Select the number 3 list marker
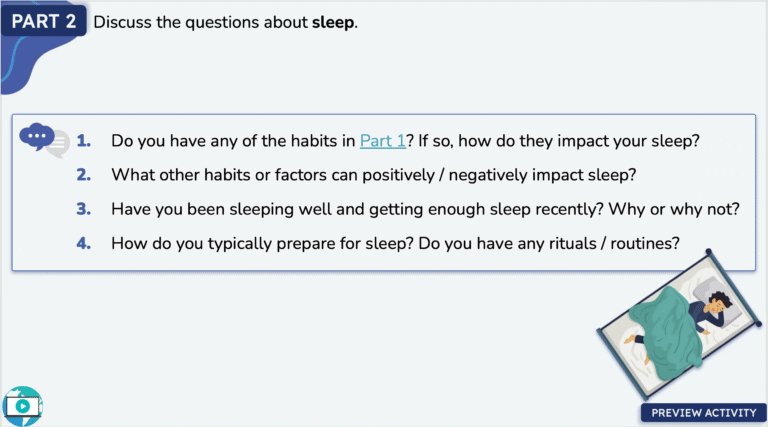The width and height of the screenshot is (768, 427). (84, 209)
